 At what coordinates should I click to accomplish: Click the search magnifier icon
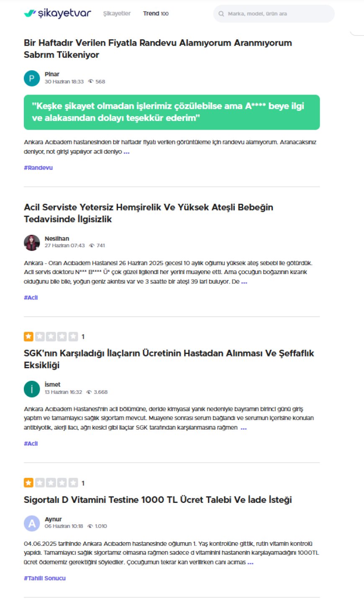pos(221,14)
